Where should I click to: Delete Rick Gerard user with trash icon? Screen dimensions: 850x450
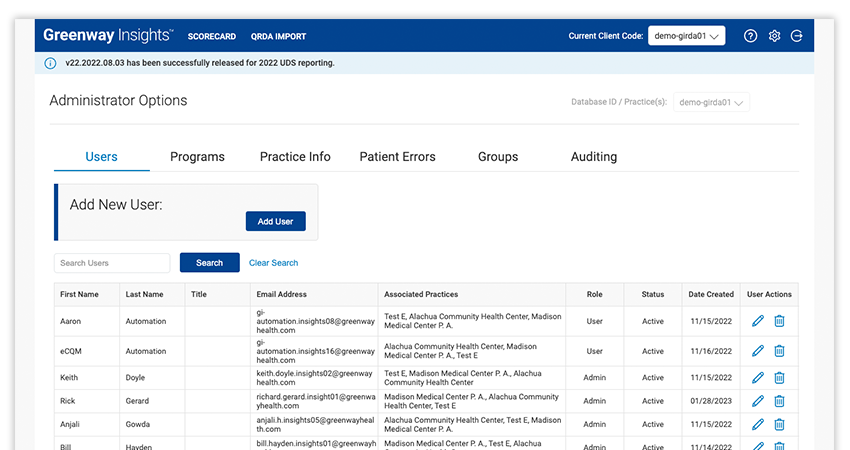tap(779, 401)
